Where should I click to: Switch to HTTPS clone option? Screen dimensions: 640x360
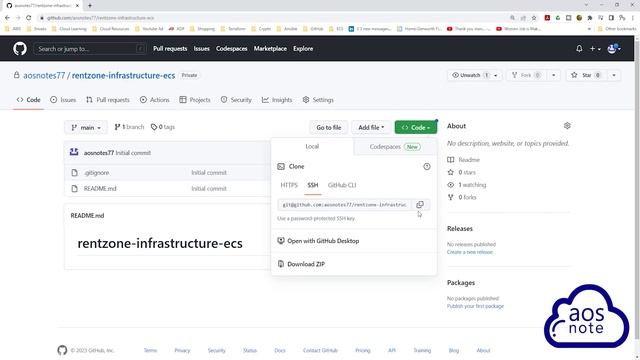[289, 185]
